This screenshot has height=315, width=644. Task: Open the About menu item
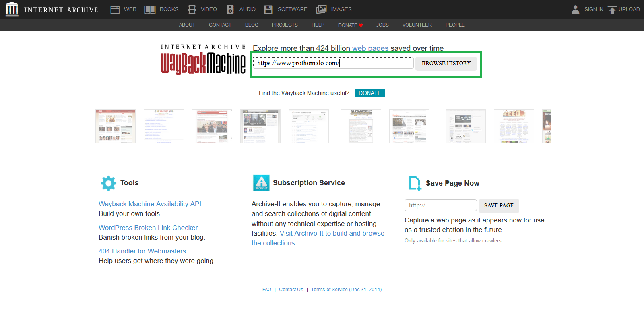pyautogui.click(x=187, y=25)
